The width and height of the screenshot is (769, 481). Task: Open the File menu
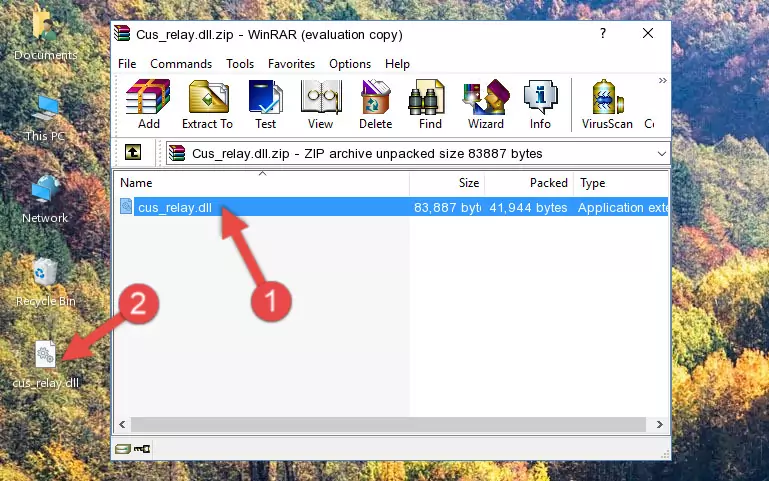127,64
